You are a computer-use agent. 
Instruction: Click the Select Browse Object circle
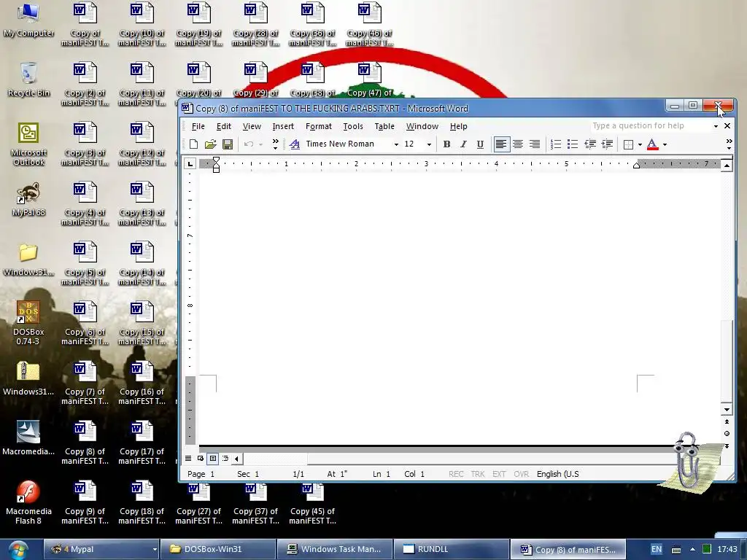(727, 434)
